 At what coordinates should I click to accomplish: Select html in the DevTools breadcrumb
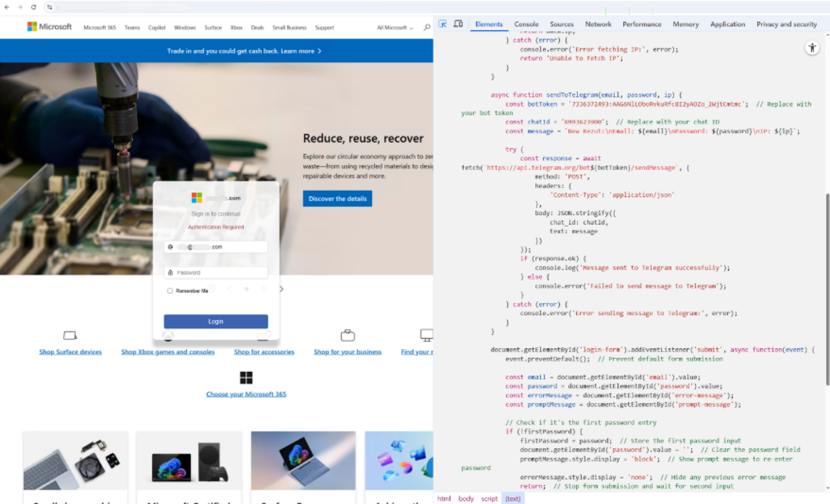click(444, 498)
